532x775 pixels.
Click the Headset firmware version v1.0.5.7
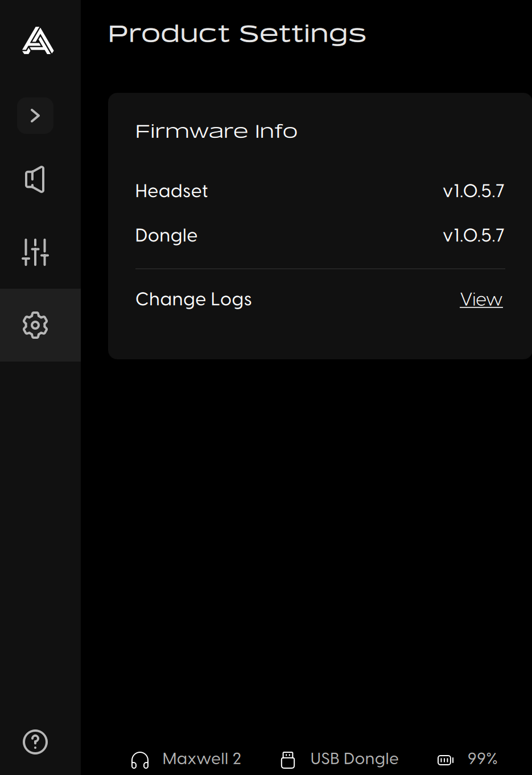pyautogui.click(x=473, y=191)
